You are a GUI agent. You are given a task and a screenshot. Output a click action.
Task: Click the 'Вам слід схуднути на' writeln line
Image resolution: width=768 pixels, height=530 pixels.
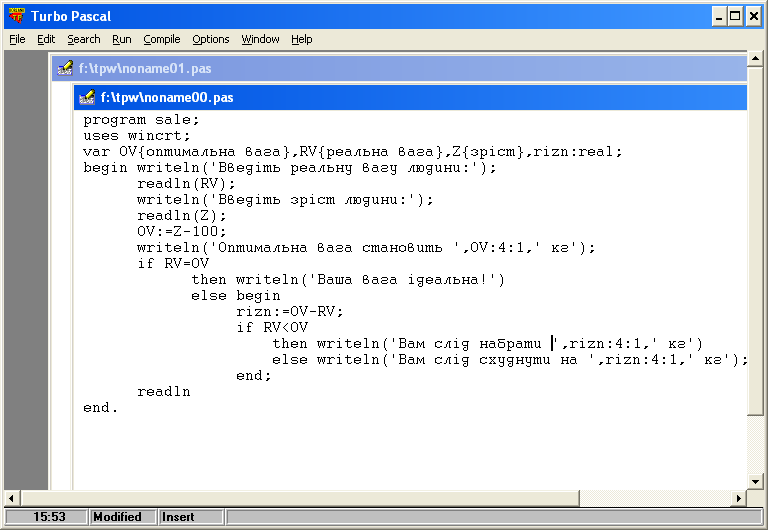510,360
